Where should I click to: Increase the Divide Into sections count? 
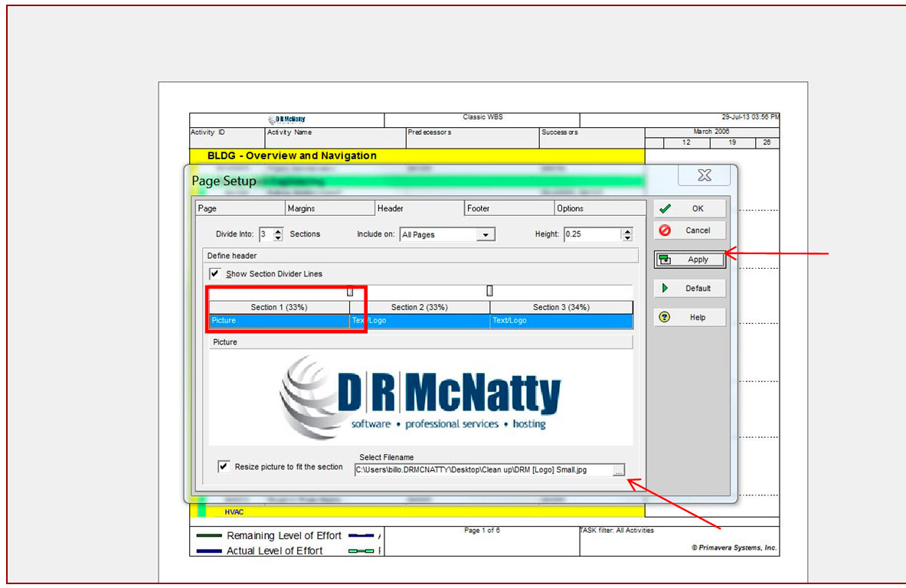coord(278,231)
